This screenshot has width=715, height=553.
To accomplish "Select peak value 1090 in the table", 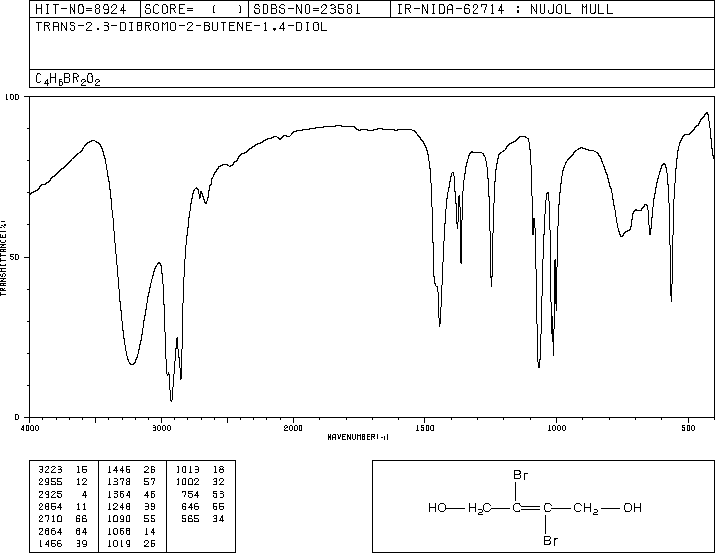I will tap(119, 519).
